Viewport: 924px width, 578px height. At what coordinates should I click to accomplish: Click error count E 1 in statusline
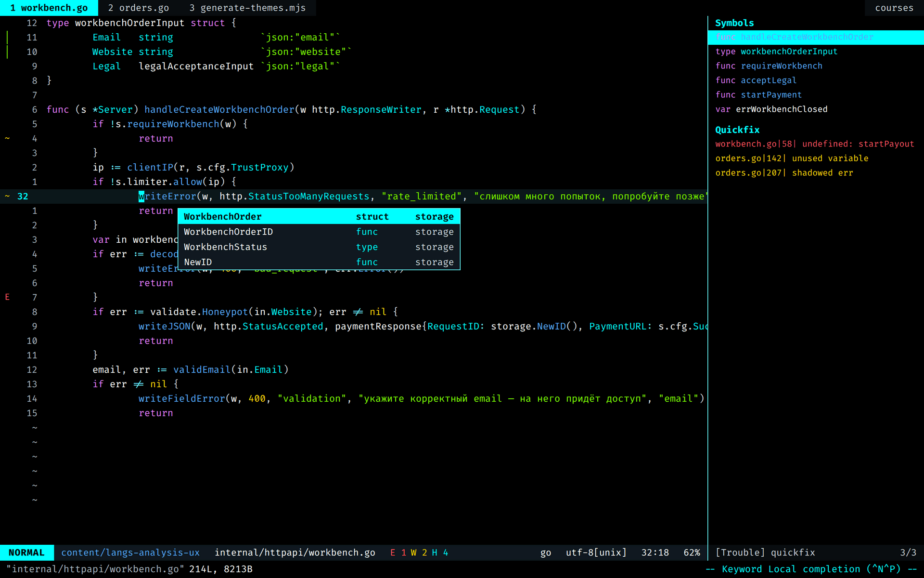[398, 552]
